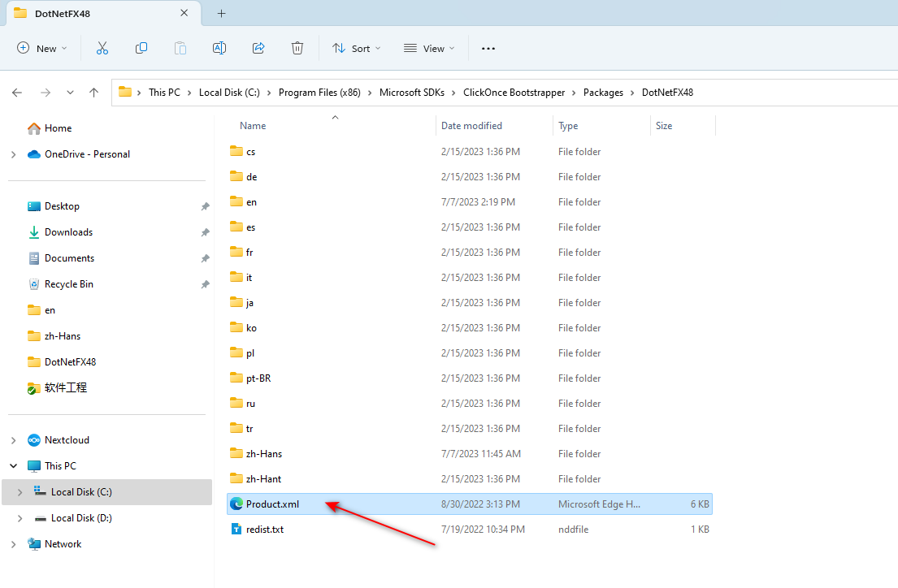Click ClickOnce Bootstrapper breadcrumb
The image size is (898, 588).
click(514, 92)
